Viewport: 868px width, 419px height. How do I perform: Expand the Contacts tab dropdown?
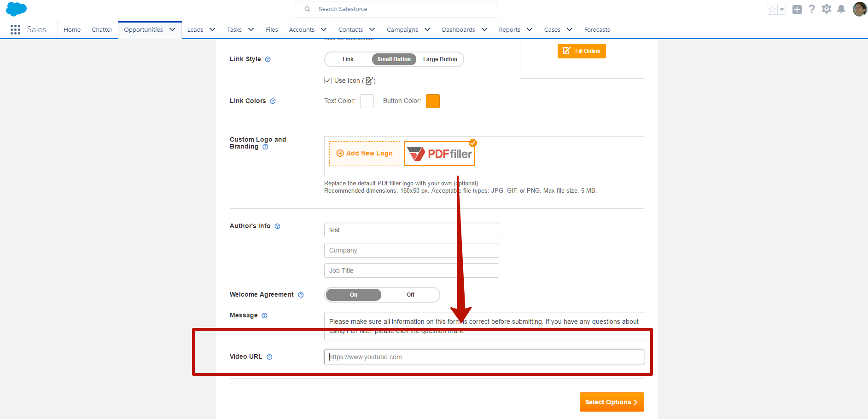372,29
